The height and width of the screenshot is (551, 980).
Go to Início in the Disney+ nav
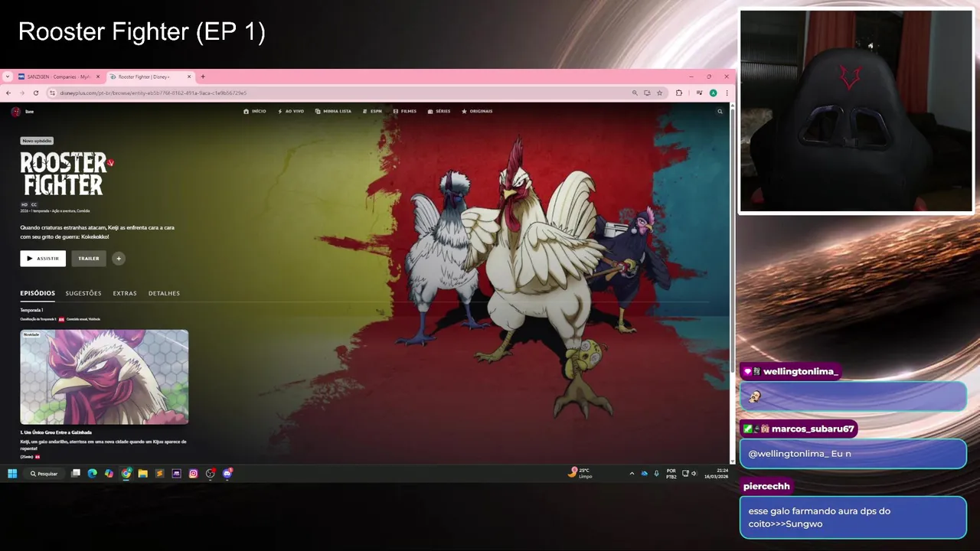coord(255,111)
